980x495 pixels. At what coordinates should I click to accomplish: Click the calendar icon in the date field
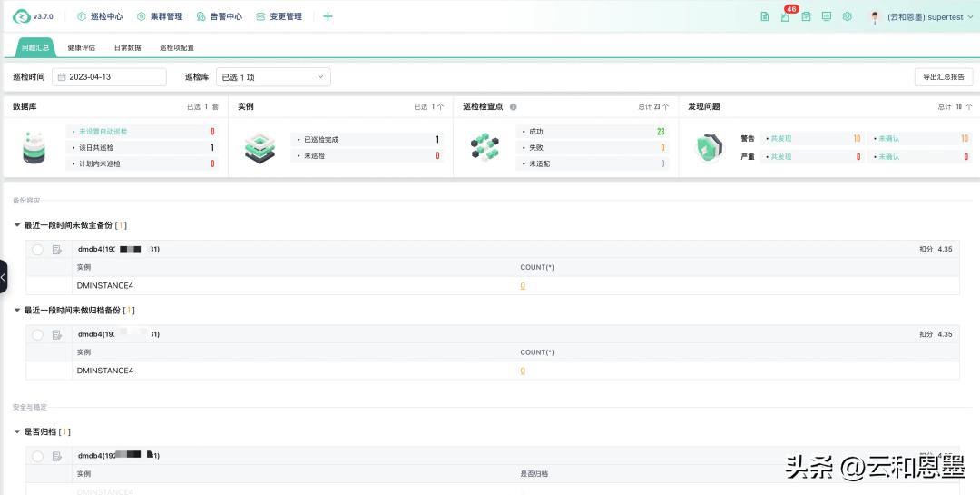(x=62, y=77)
